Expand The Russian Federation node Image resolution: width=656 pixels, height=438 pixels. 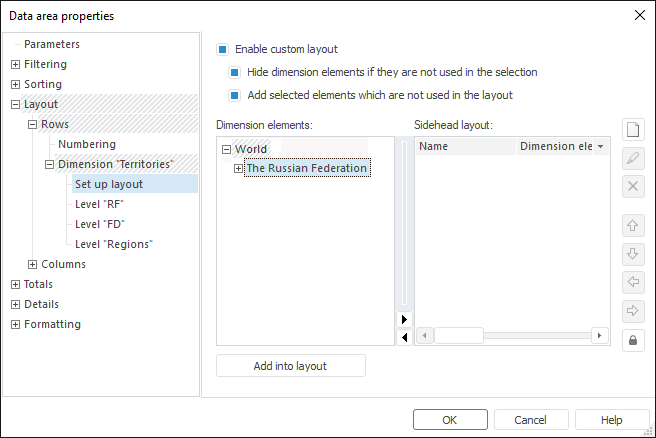click(x=239, y=169)
